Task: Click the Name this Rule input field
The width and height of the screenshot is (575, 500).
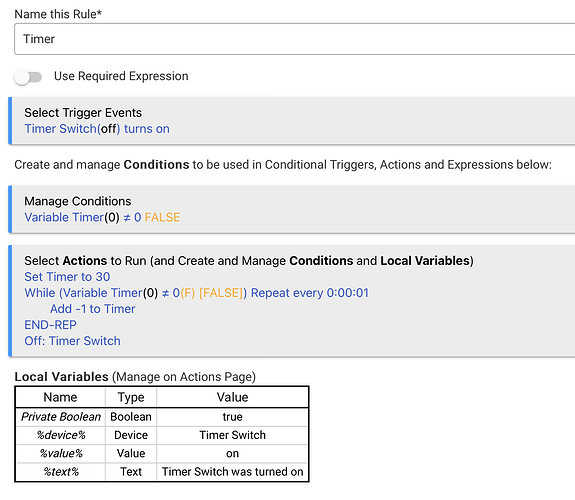Action: click(294, 39)
